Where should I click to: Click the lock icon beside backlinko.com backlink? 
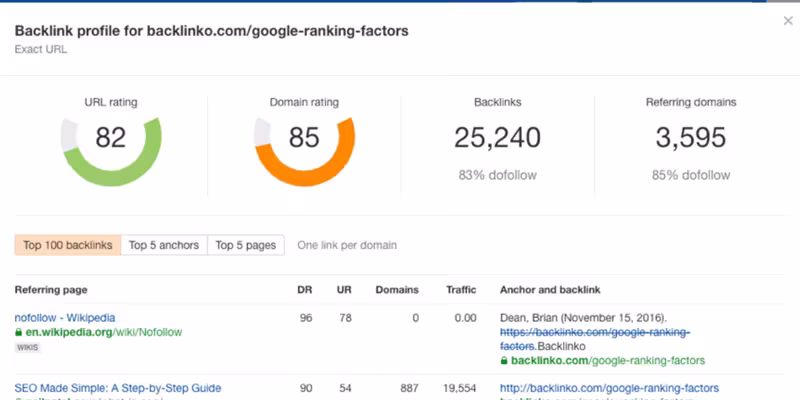point(504,361)
